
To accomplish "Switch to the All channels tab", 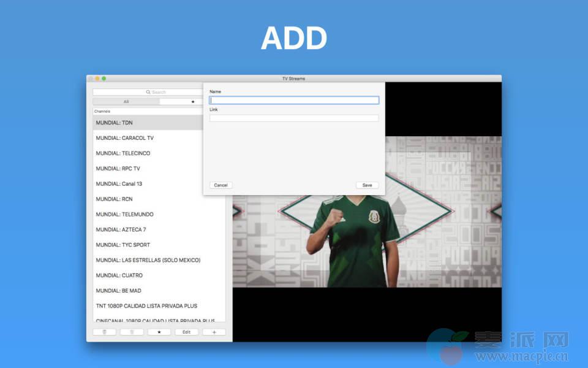I will [126, 102].
